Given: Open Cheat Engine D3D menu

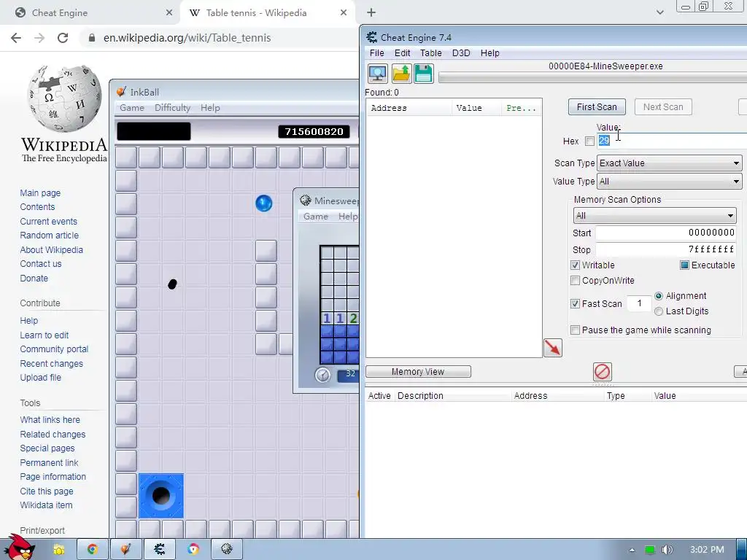Looking at the screenshot, I should (461, 52).
